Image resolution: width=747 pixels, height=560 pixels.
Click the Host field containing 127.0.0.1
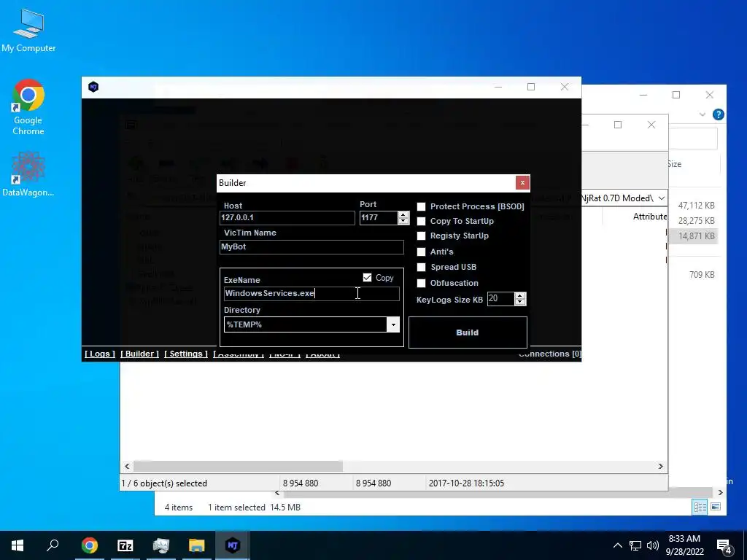tap(287, 217)
